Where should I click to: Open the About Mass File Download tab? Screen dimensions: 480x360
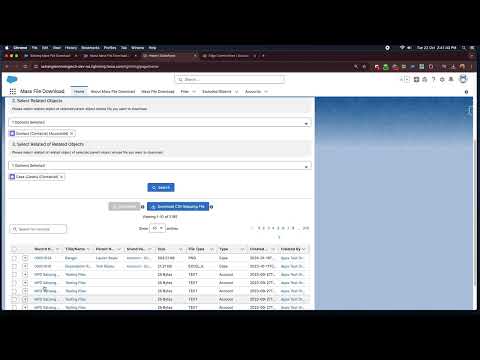tap(113, 91)
